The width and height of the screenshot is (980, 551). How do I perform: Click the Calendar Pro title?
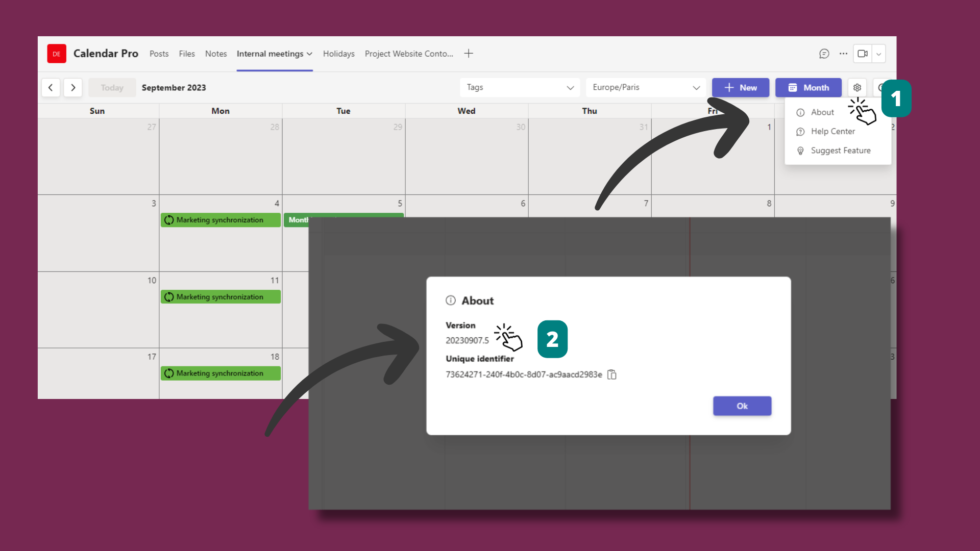point(106,54)
